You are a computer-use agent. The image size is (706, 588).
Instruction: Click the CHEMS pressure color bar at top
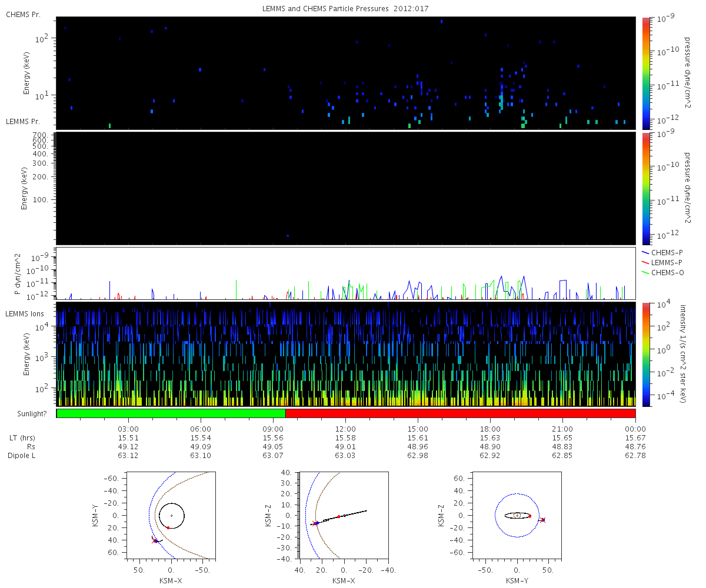click(x=646, y=73)
